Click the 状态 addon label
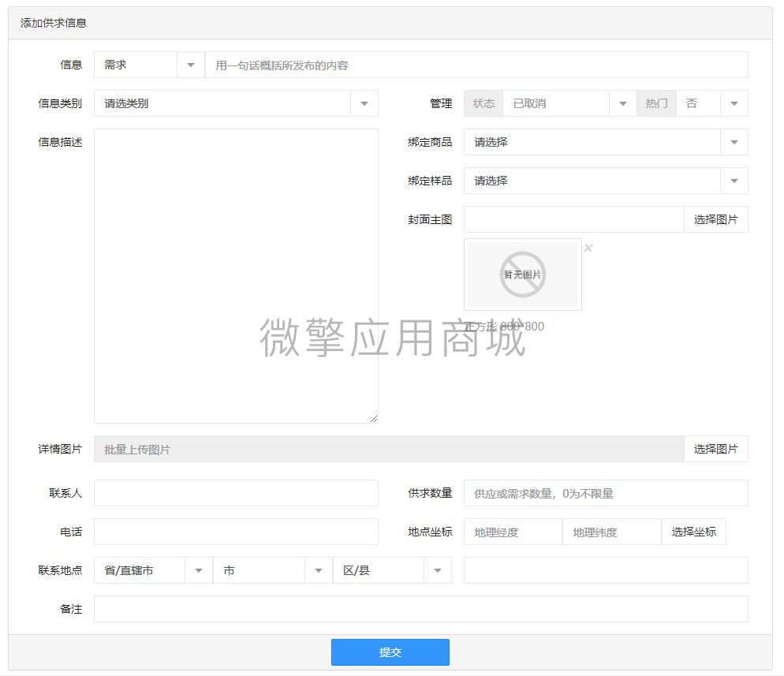Screen dimensions: 784x676 click(x=483, y=103)
